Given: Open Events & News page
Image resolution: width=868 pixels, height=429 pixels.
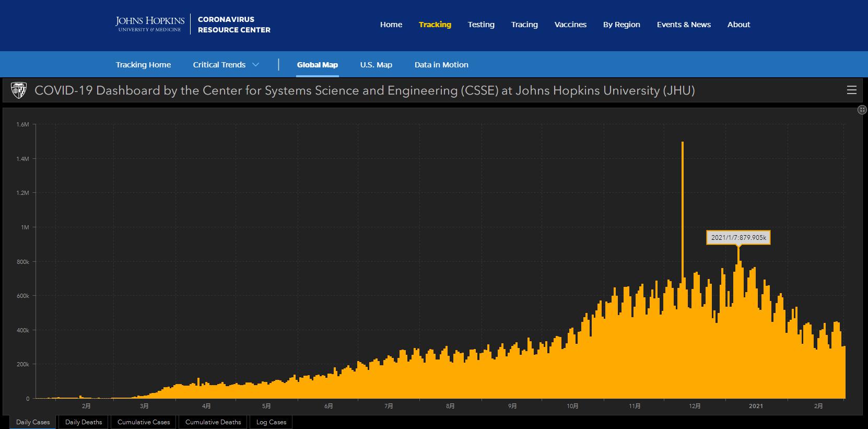Looking at the screenshot, I should (684, 25).
